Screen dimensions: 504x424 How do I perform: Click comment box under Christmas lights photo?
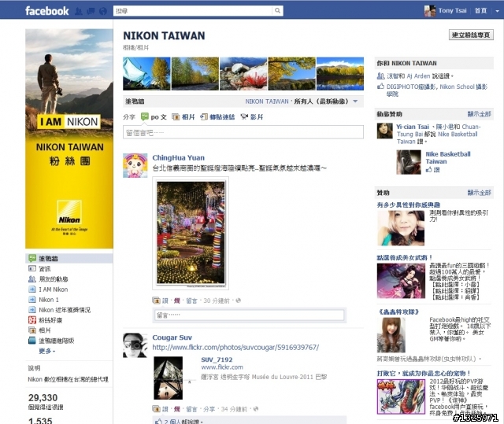click(x=250, y=315)
